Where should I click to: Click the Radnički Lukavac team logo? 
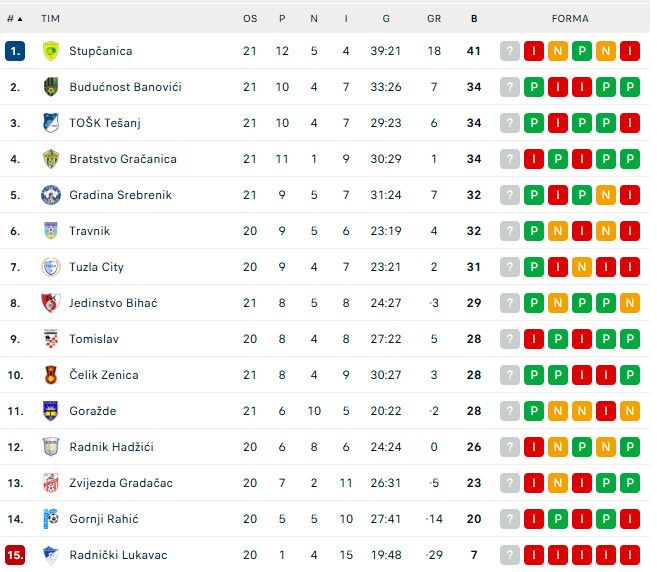[51, 555]
